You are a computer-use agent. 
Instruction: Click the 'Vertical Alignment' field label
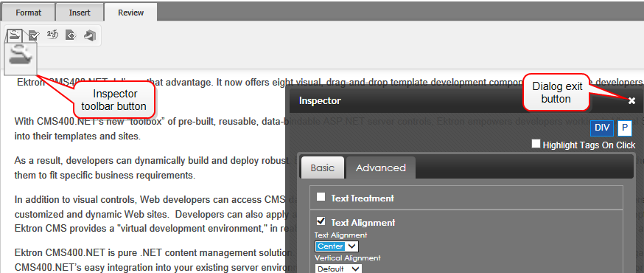coord(348,258)
